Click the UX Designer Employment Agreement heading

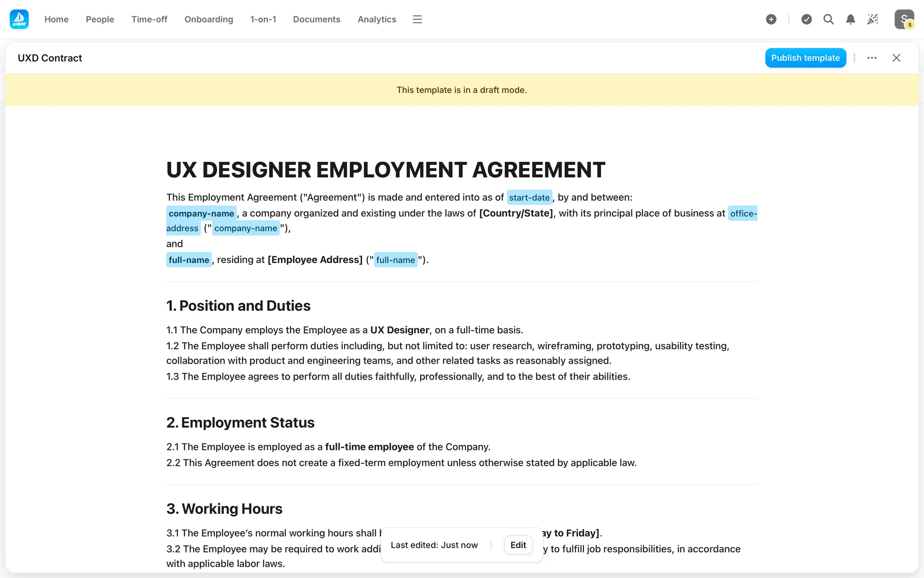[385, 170]
